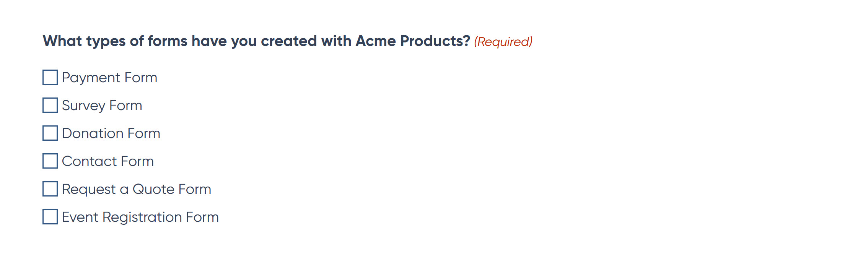
Task: Click the red "(Required)" indicator
Action: (x=503, y=42)
